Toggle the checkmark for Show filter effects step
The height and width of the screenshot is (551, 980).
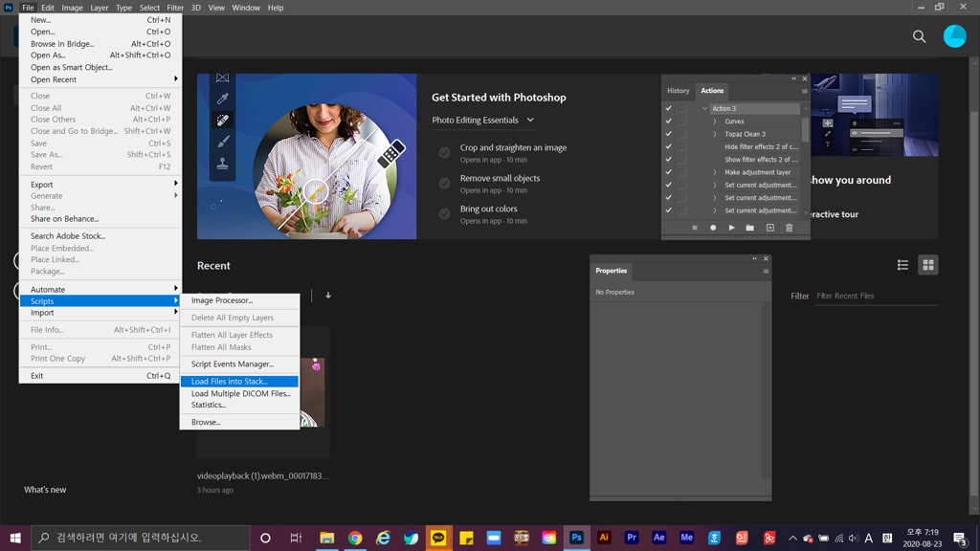668,160
